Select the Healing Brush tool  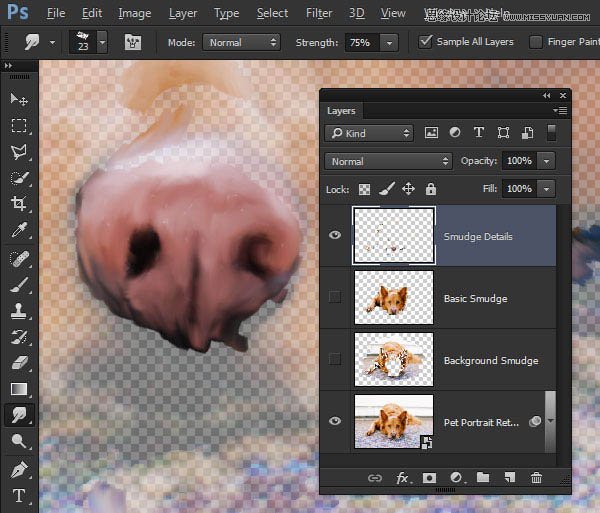click(x=19, y=259)
